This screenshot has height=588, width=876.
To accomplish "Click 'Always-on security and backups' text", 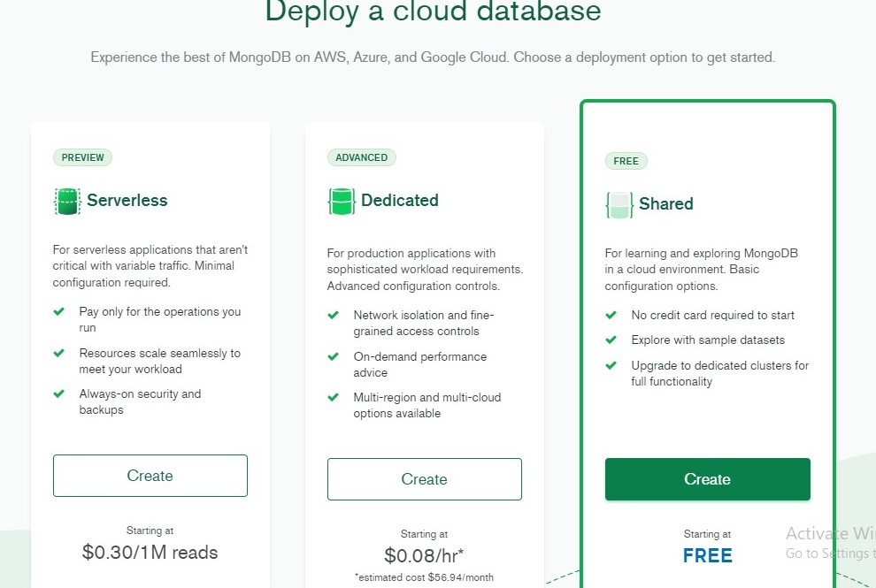I will [x=140, y=401].
